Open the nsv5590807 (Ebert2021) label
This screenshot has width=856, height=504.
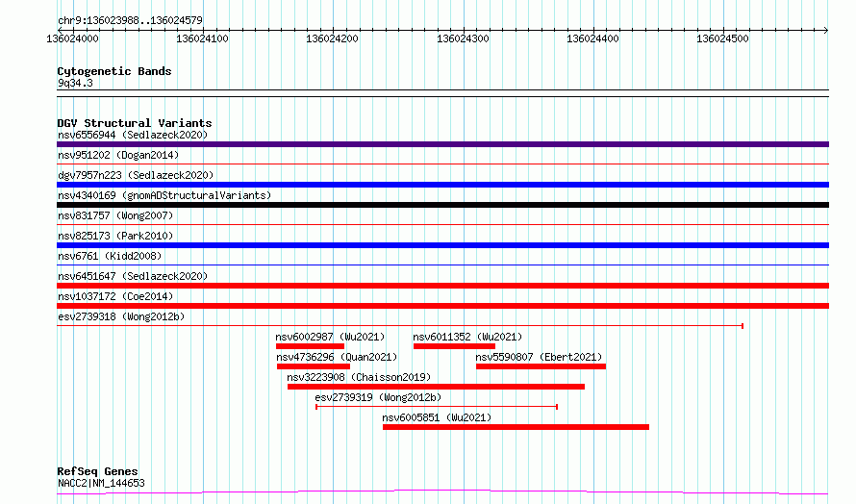pos(539,357)
